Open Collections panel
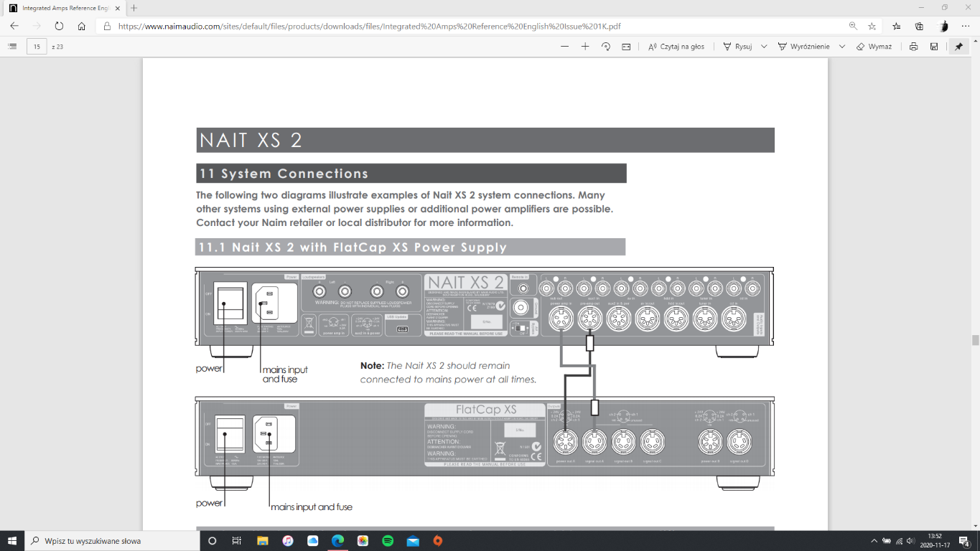980x551 pixels. click(x=920, y=26)
